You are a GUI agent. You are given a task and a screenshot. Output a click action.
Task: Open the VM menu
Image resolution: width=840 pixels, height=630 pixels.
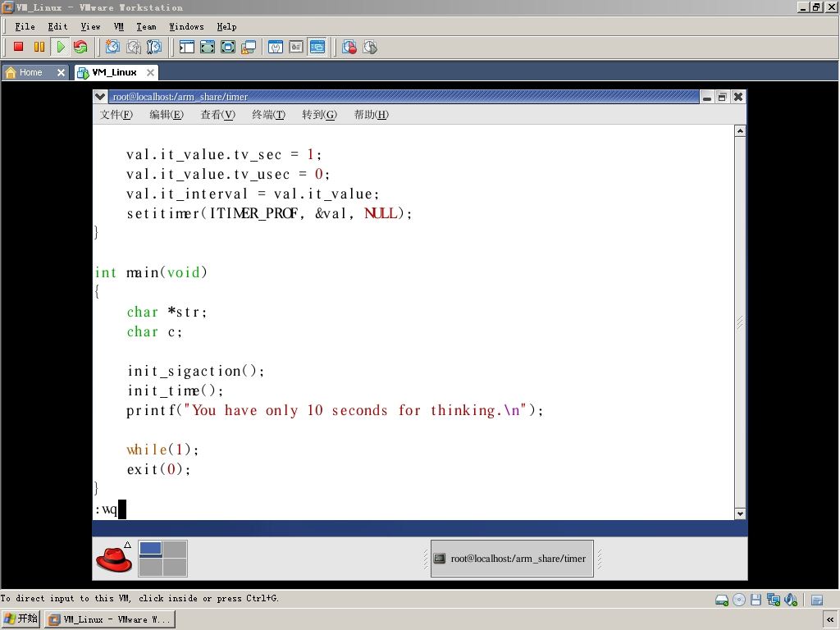pyautogui.click(x=119, y=27)
